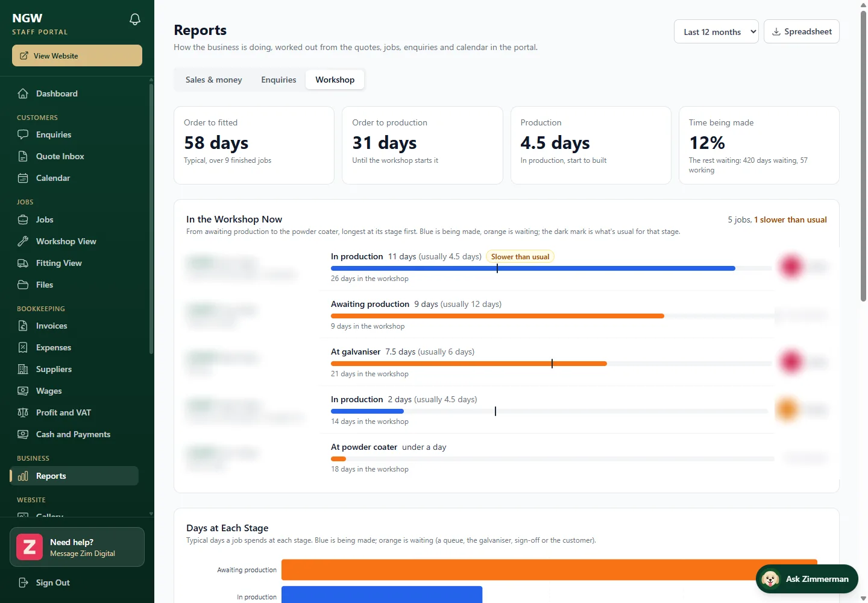Click the Sign Out door icon

[23, 582]
